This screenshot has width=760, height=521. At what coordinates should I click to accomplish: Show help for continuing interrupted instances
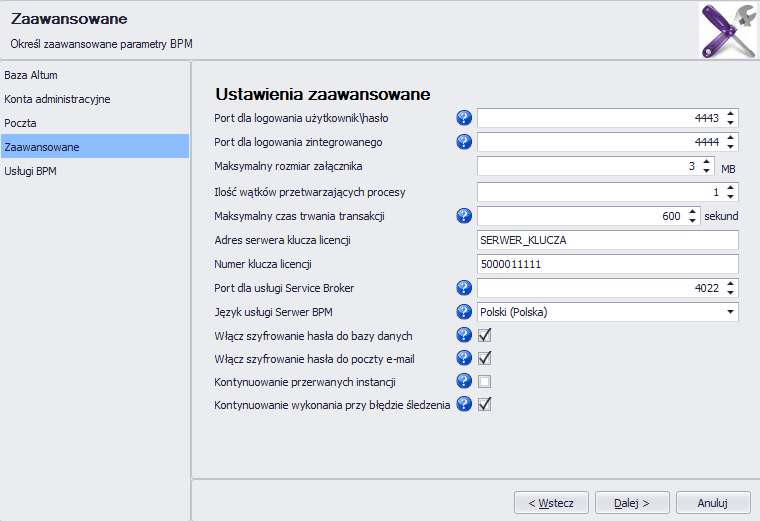(x=464, y=381)
